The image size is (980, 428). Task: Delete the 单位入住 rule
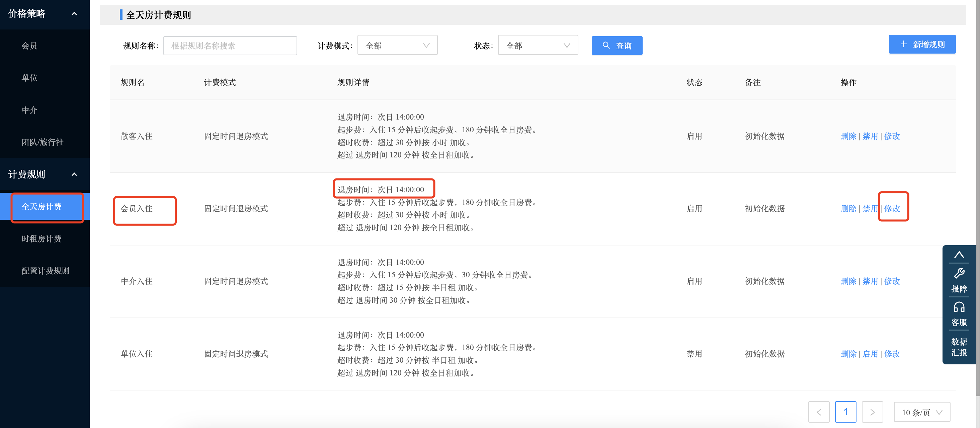tap(848, 354)
